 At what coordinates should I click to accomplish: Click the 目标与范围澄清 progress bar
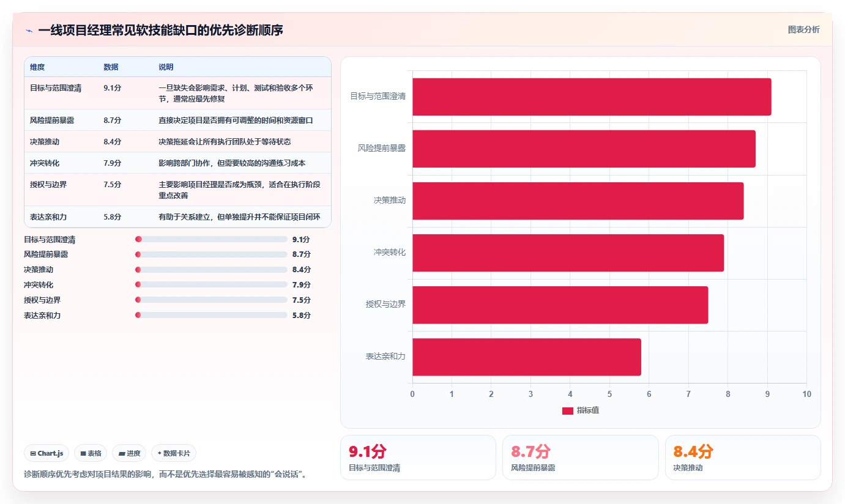[x=211, y=239]
